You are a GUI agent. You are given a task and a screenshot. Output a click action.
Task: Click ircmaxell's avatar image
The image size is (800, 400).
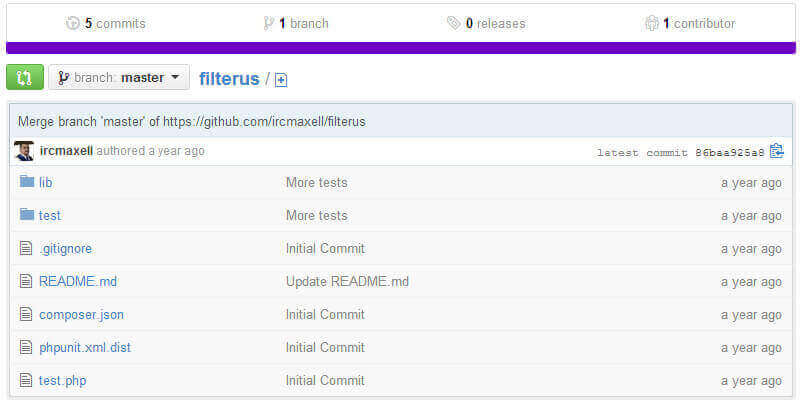point(24,151)
